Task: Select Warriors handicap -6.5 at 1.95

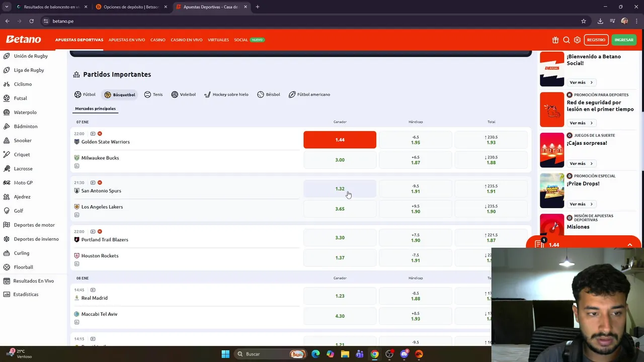Action: pos(416,140)
